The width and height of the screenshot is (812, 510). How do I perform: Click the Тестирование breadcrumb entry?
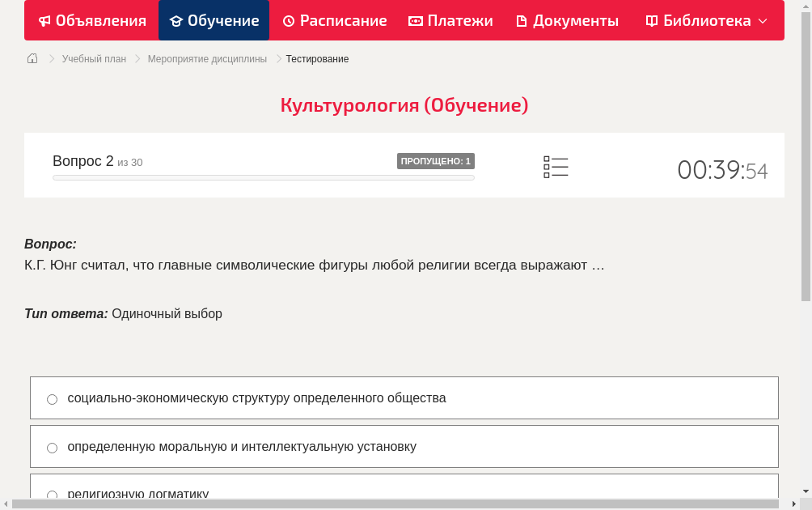pyautogui.click(x=316, y=58)
